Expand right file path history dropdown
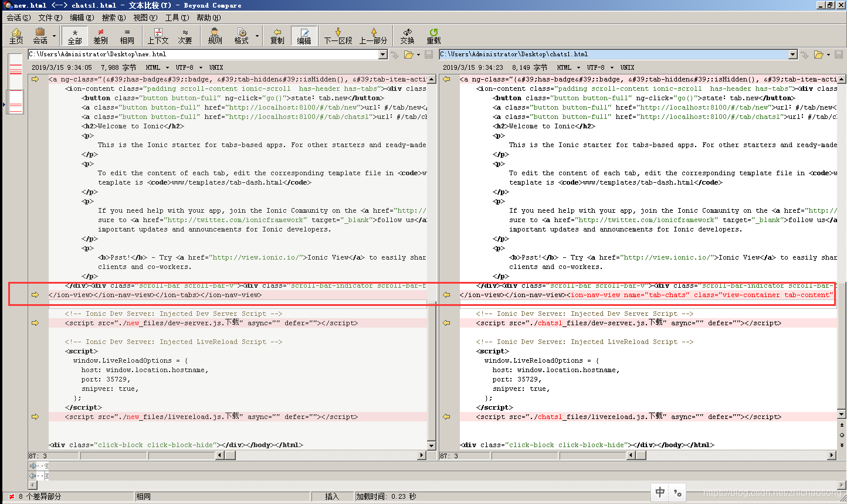The width and height of the screenshot is (847, 504). (x=793, y=55)
